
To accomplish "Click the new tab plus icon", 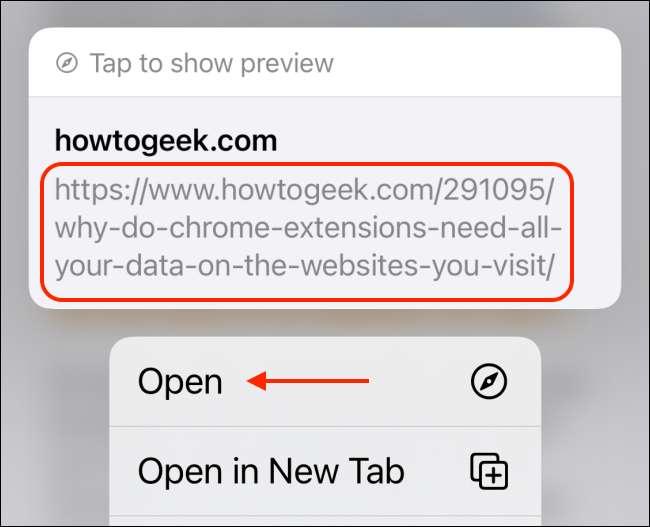I will [x=489, y=471].
